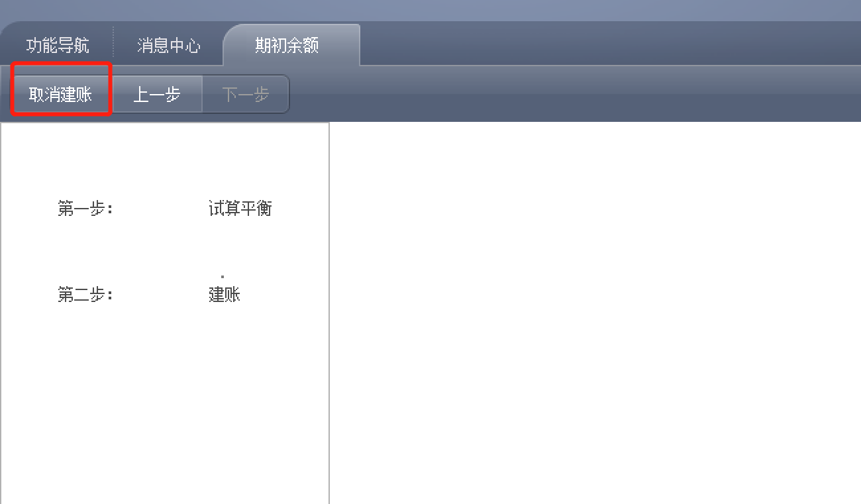Select the 建账 step link
This screenshot has height=504, width=861.
coord(224,295)
